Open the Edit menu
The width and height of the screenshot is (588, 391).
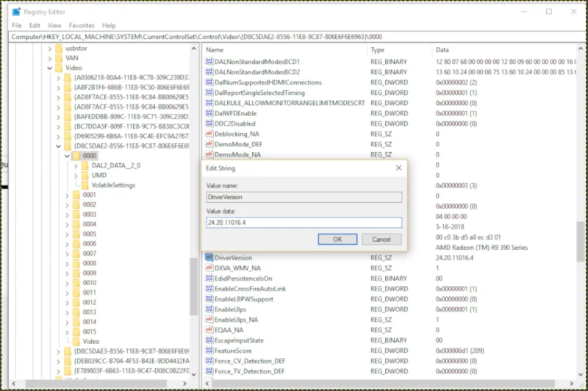(x=35, y=26)
